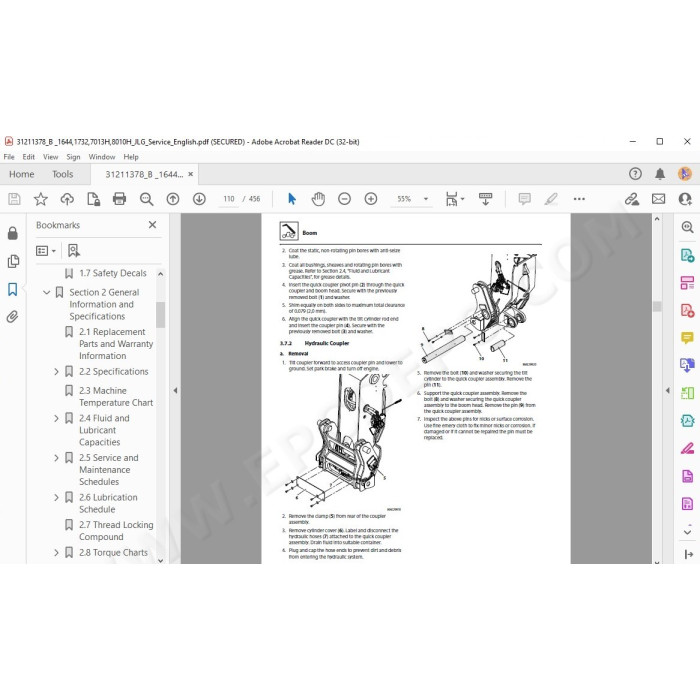This screenshot has height=700, width=700.
Task: Share link to file icon
Action: click(x=632, y=199)
